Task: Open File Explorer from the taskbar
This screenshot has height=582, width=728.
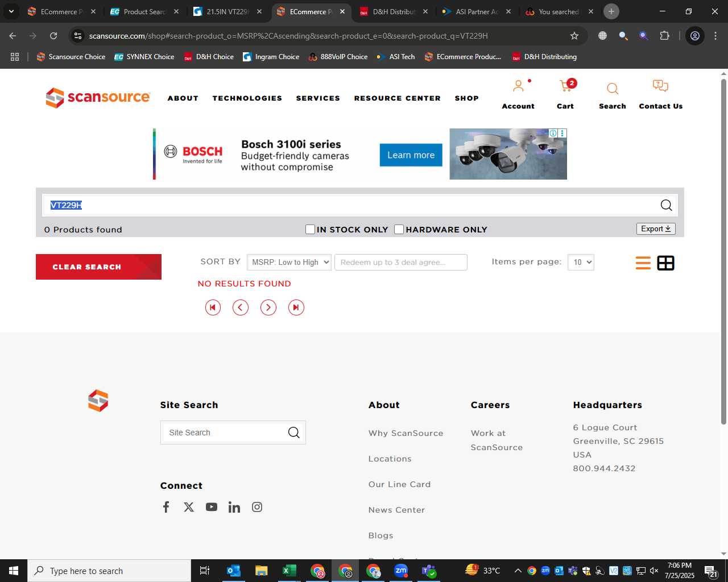Action: tap(261, 571)
